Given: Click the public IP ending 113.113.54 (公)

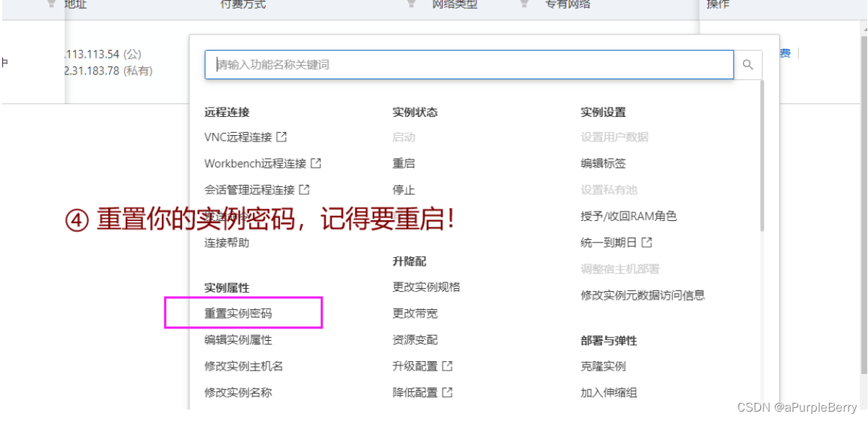Looking at the screenshot, I should (x=103, y=54).
